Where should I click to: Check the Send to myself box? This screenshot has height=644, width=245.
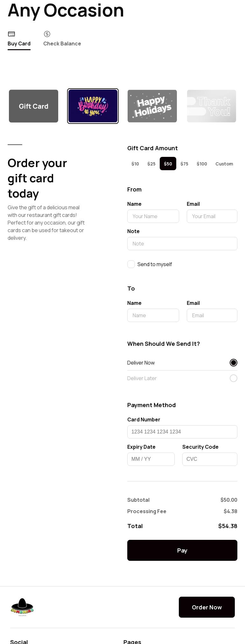[x=131, y=264]
